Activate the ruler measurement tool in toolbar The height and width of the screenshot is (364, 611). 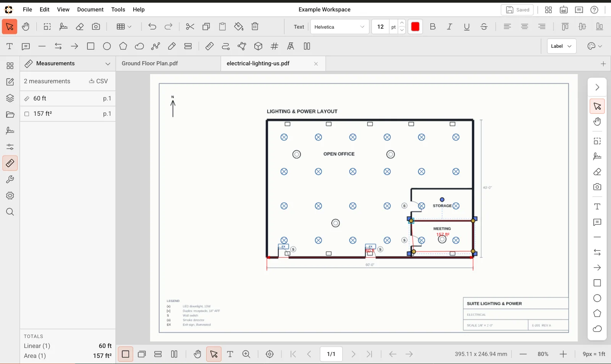pos(209,46)
